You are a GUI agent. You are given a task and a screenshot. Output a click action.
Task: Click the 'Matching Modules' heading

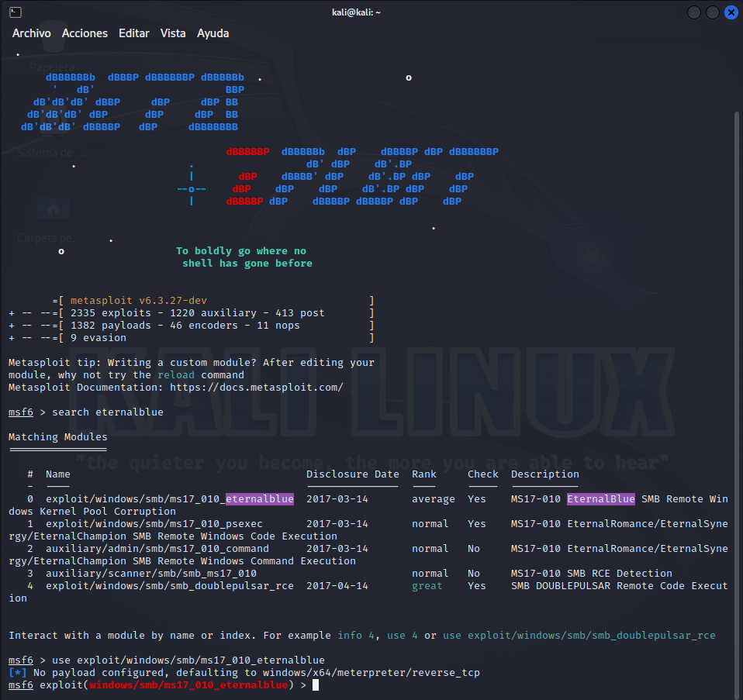[x=57, y=437]
